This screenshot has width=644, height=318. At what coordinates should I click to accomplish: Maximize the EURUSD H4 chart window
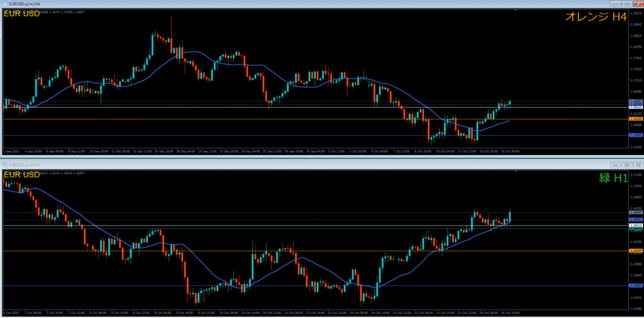pyautogui.click(x=626, y=4)
